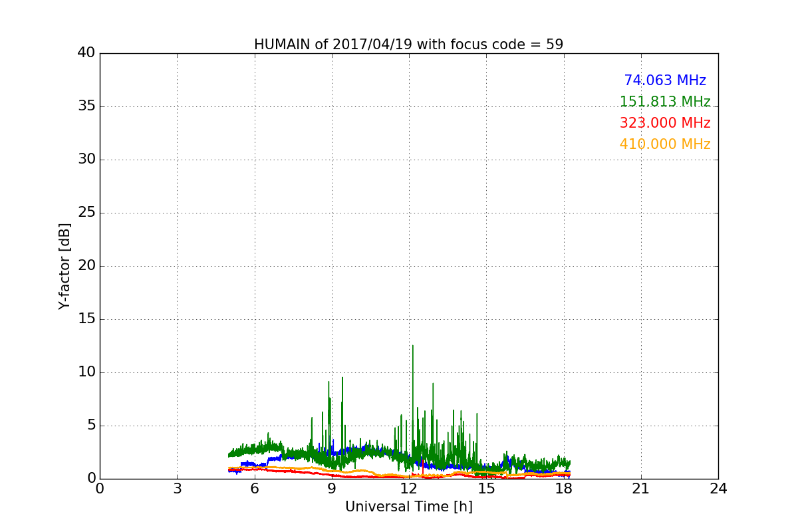Click the plot title 'HUMAIN of 2017/04/19 with focus code = 59'
Image resolution: width=798 pixels, height=532 pixels.
click(x=408, y=45)
